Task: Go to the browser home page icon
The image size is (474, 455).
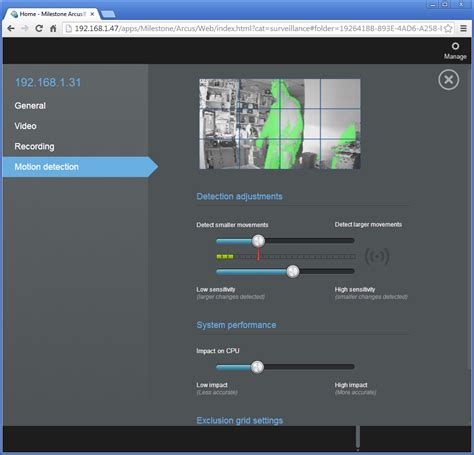Action: pos(53,28)
